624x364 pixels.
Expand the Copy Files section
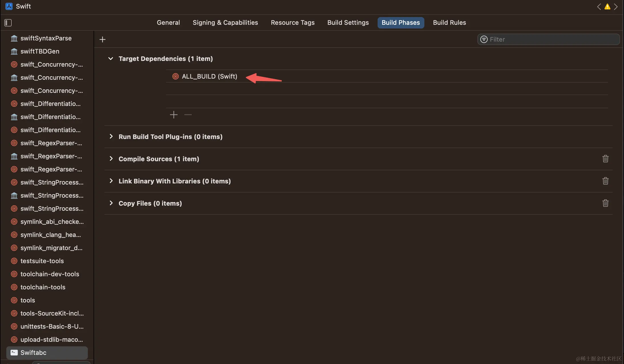[x=111, y=203]
